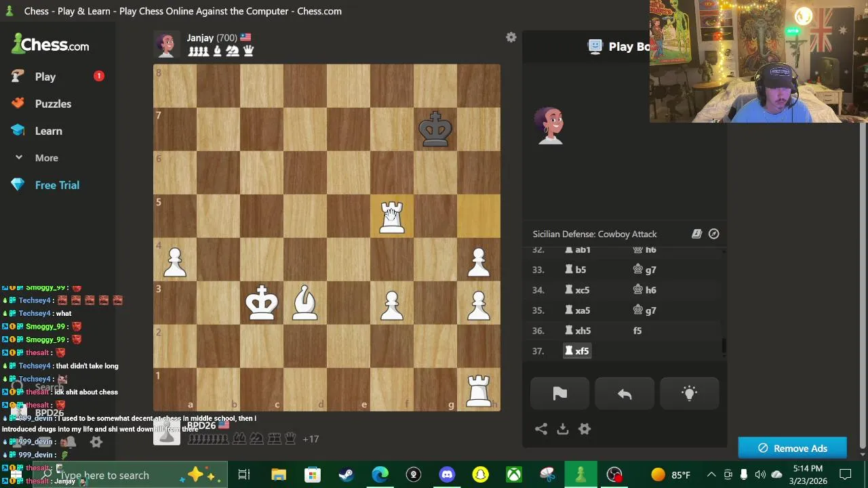The image size is (868, 488).
Task: Click the board settings gear above board
Action: click(511, 38)
